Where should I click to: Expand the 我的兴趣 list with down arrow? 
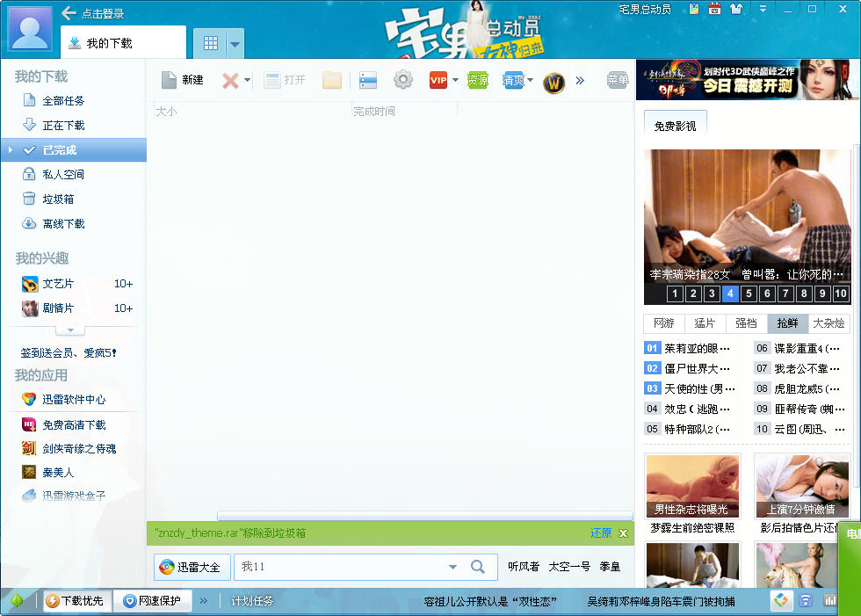pos(70,330)
